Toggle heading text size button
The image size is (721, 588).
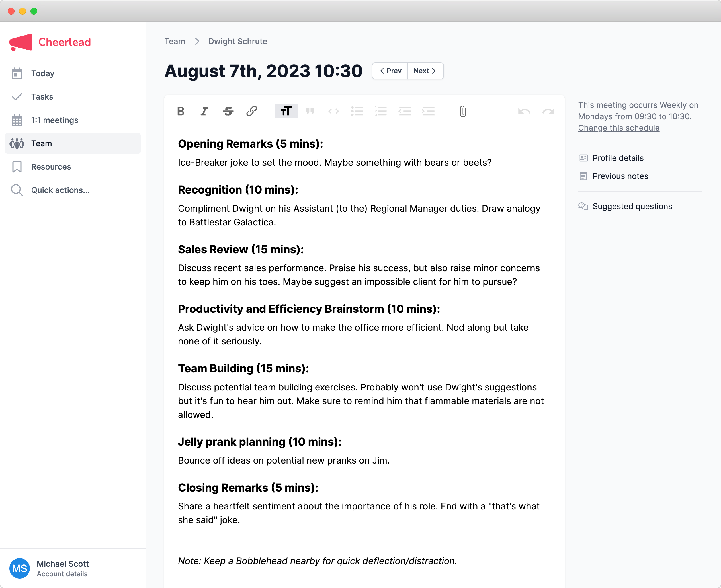(286, 111)
